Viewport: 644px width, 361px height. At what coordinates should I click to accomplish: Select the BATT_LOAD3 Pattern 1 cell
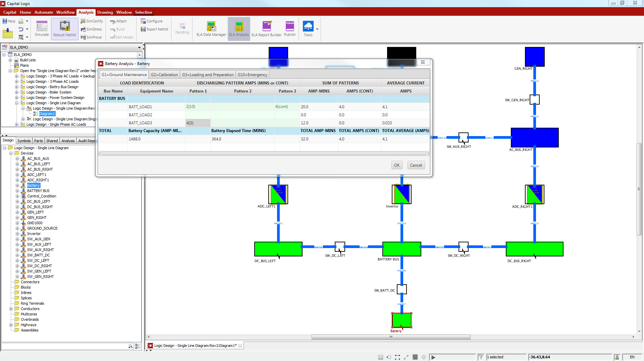[198, 123]
